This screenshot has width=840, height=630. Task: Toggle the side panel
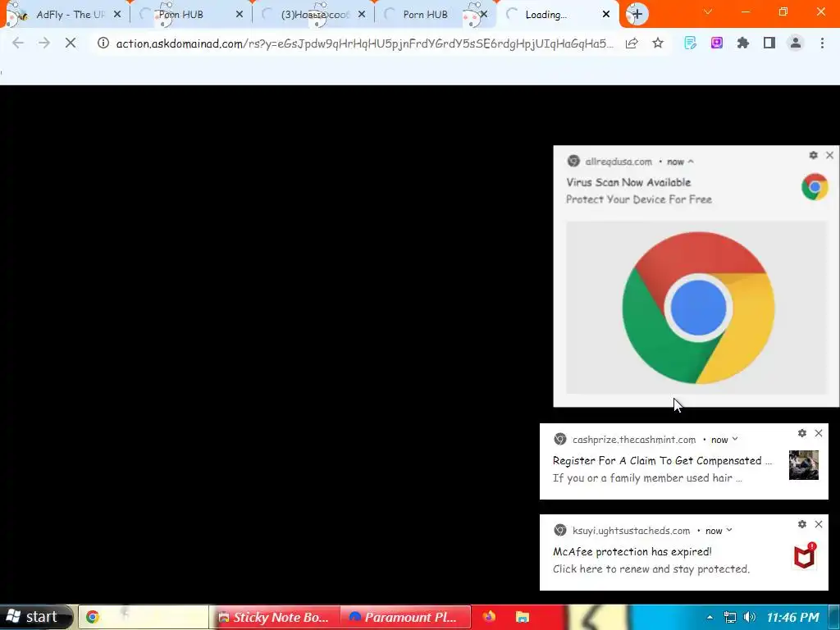769,43
